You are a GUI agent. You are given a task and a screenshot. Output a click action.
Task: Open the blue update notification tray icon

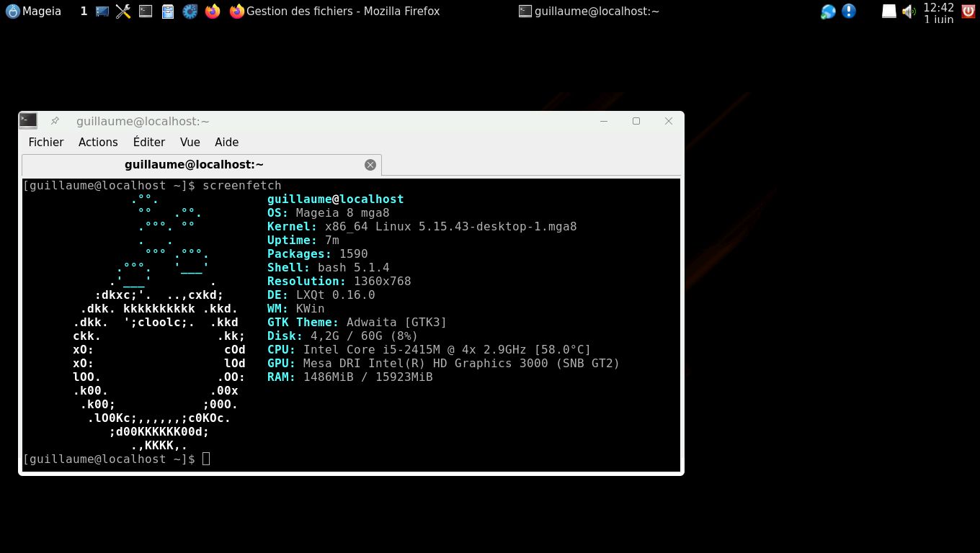pos(849,11)
